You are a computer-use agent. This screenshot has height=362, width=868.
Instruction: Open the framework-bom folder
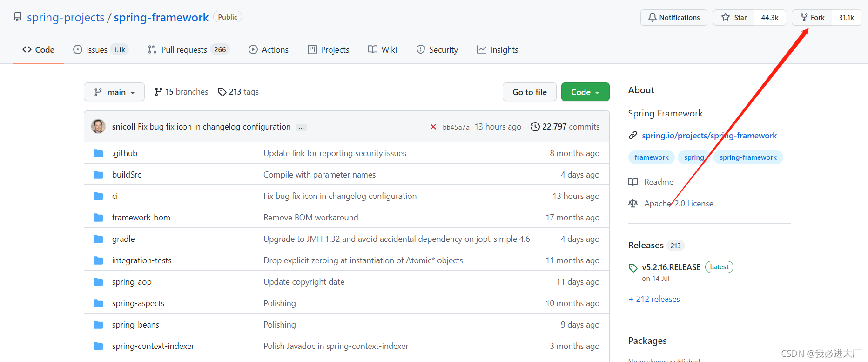point(141,218)
